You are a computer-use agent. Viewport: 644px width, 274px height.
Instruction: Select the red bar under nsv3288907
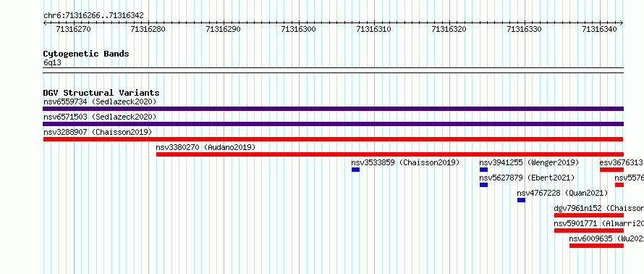tap(333, 139)
